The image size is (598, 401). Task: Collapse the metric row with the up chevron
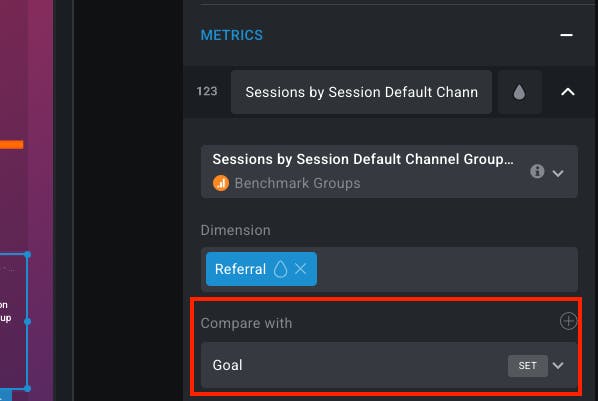click(567, 92)
